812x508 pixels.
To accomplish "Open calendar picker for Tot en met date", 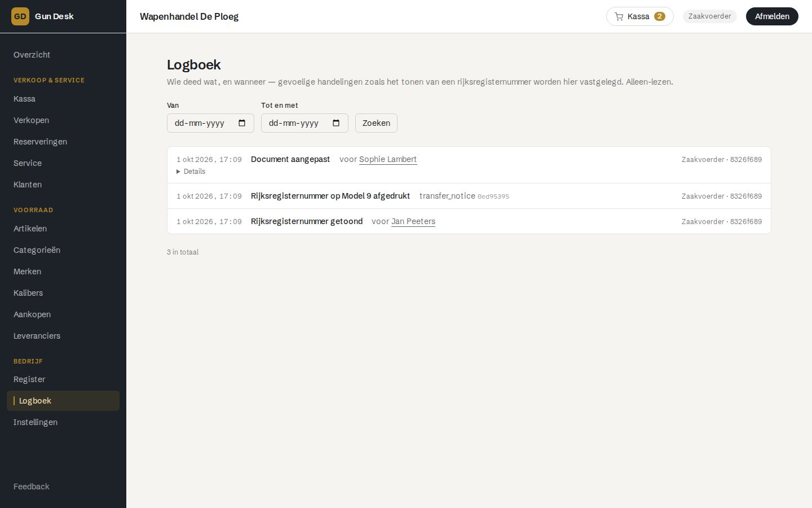I will (336, 123).
